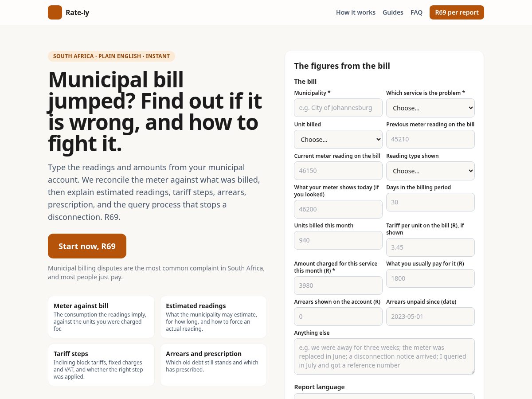Click the Amount charged for this service field
This screenshot has width=532, height=399.
338,286
